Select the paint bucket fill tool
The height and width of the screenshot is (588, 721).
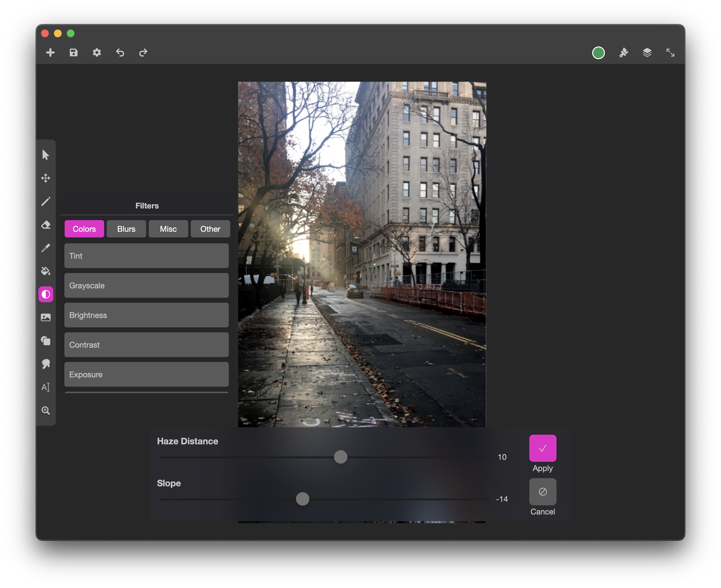click(x=45, y=271)
